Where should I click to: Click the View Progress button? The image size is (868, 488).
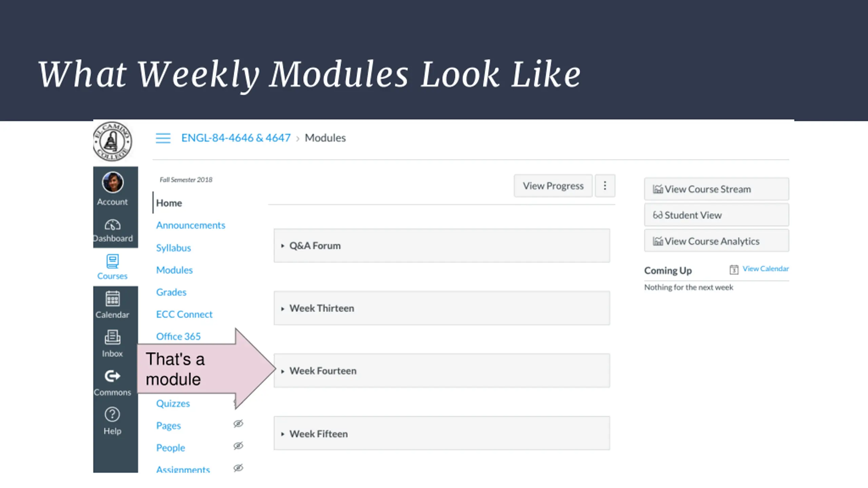coord(553,186)
